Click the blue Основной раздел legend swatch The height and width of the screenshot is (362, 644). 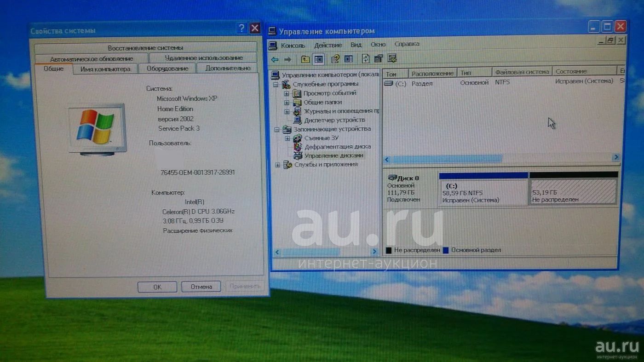pyautogui.click(x=446, y=250)
